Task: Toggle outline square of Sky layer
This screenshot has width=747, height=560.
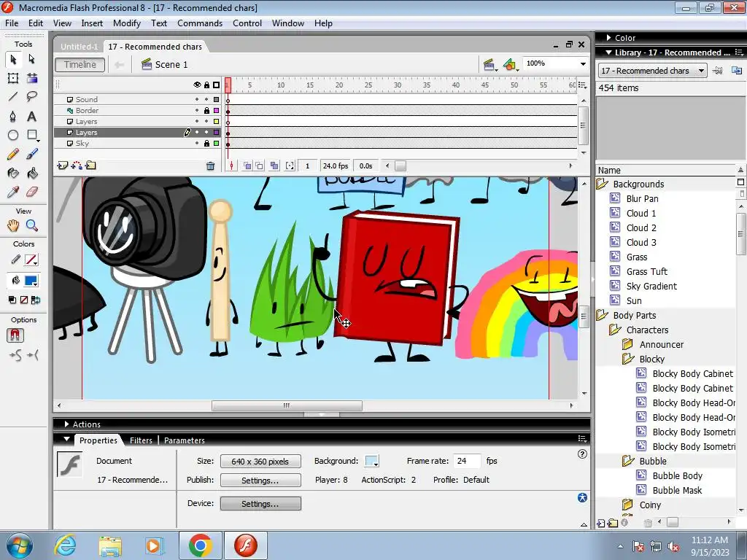Action: point(216,144)
